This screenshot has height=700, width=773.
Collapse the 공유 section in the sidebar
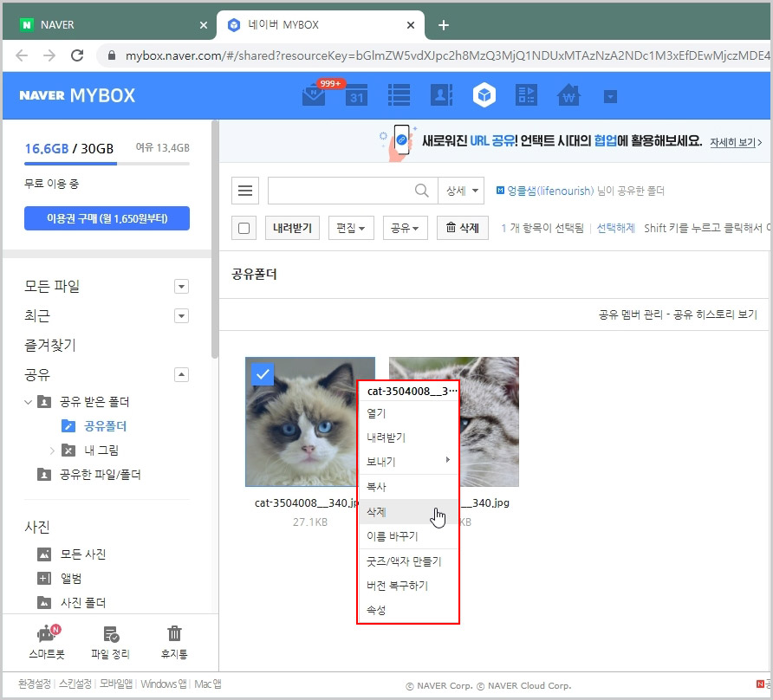pos(181,374)
